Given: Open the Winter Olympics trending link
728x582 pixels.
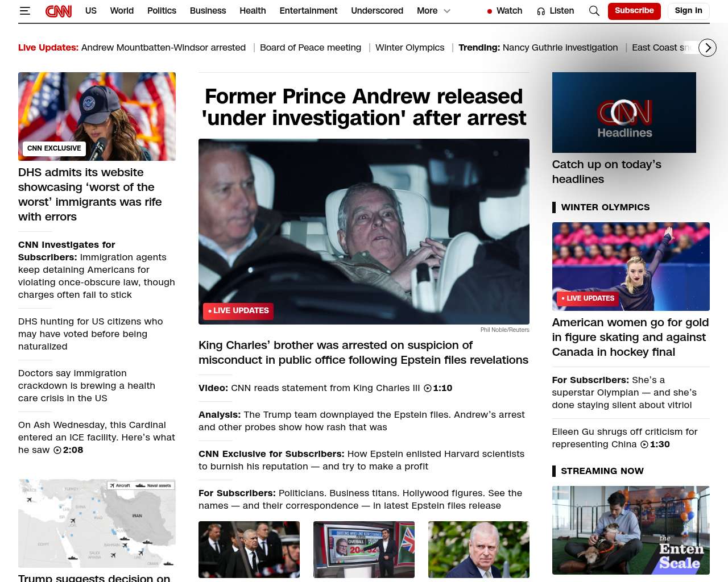Looking at the screenshot, I should click(x=409, y=48).
